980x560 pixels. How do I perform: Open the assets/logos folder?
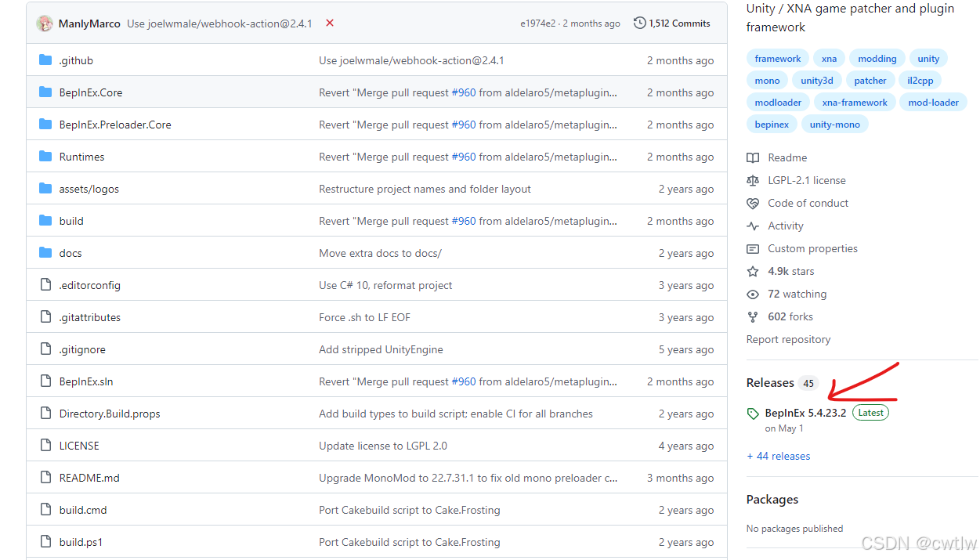click(89, 189)
